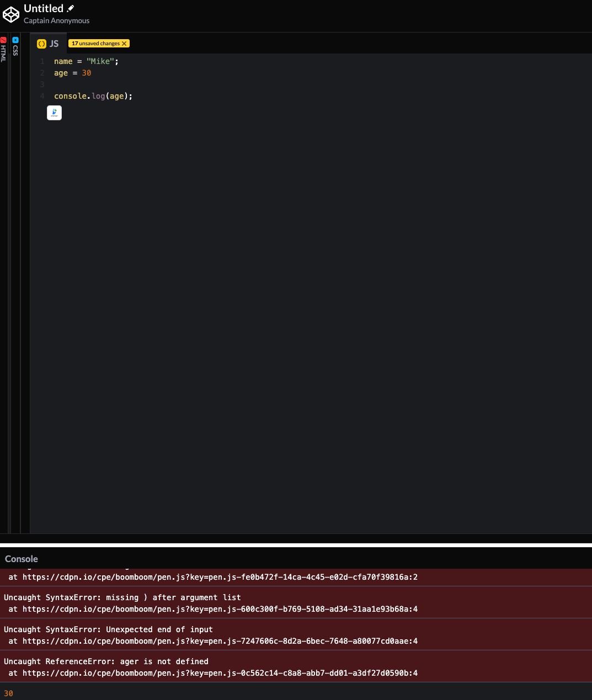Click the 'missing ) after argument list' error
This screenshot has height=700, width=592.
click(122, 597)
